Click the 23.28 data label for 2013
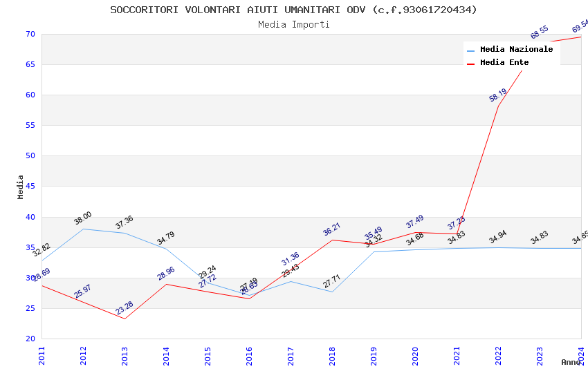This screenshot has width=588, height=380. point(124,308)
